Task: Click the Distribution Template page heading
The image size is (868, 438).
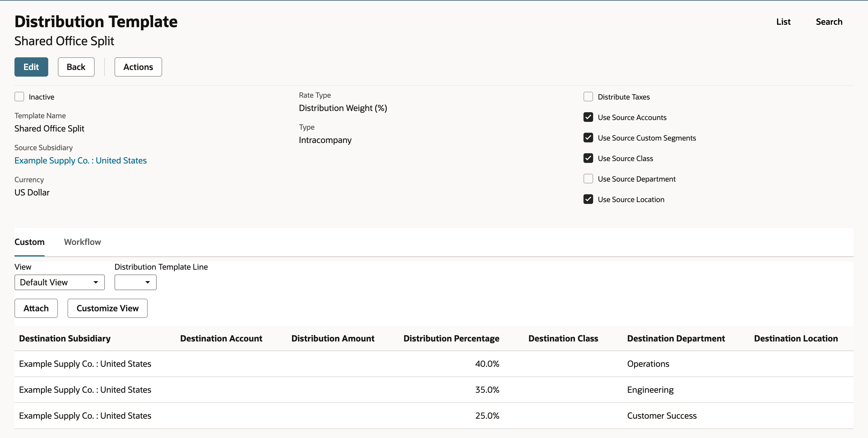Action: 96,22
